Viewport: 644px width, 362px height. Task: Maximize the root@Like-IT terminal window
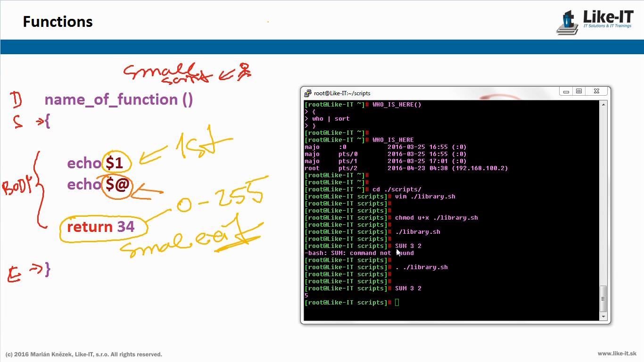point(579,91)
